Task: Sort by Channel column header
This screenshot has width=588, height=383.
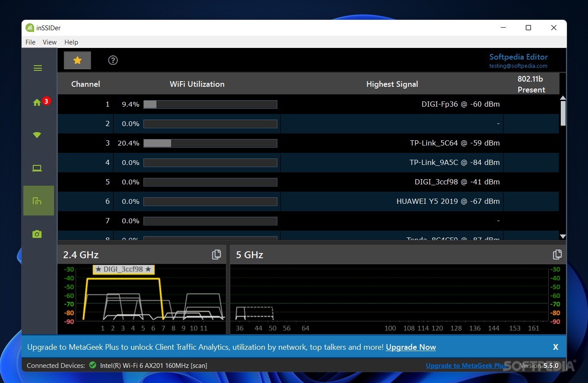Action: point(86,84)
